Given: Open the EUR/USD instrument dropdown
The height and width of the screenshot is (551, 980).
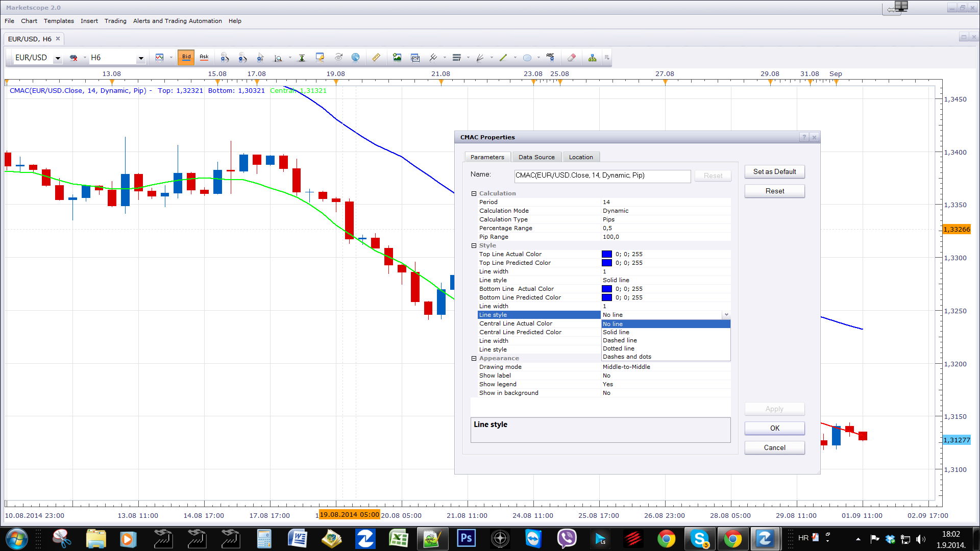Looking at the screenshot, I should 58,58.
